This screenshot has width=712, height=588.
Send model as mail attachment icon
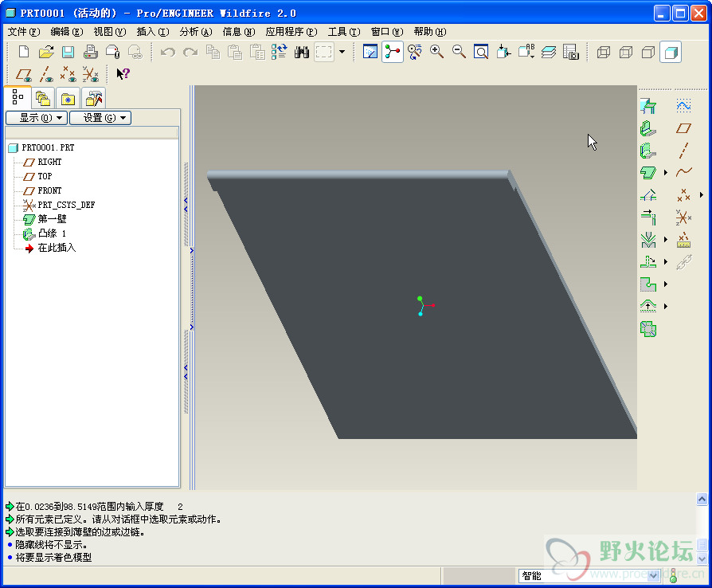click(112, 53)
